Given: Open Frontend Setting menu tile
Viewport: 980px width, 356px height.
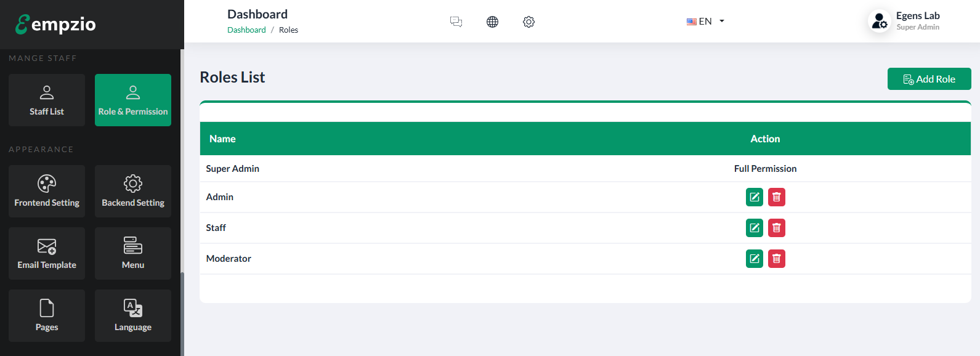Looking at the screenshot, I should pos(47,191).
